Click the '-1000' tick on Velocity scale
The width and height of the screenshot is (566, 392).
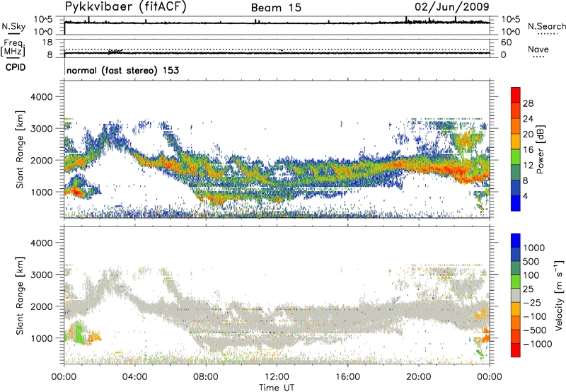(537, 344)
